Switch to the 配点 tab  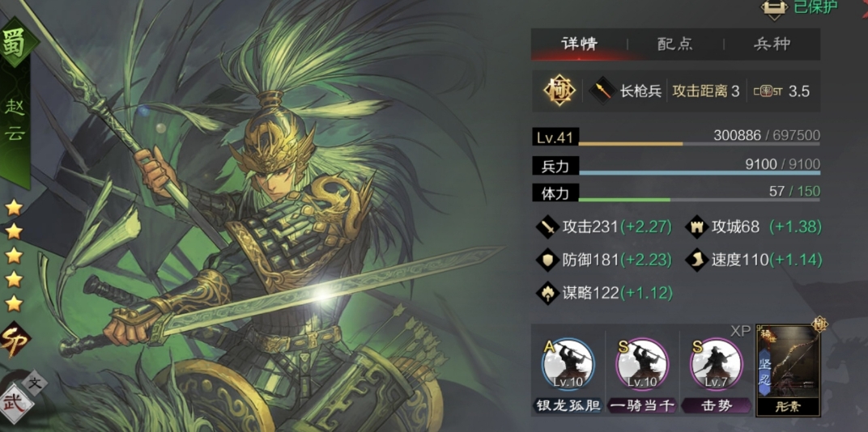click(675, 44)
